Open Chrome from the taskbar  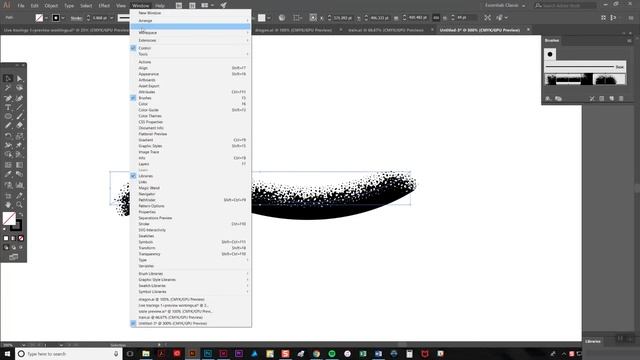click(316, 353)
